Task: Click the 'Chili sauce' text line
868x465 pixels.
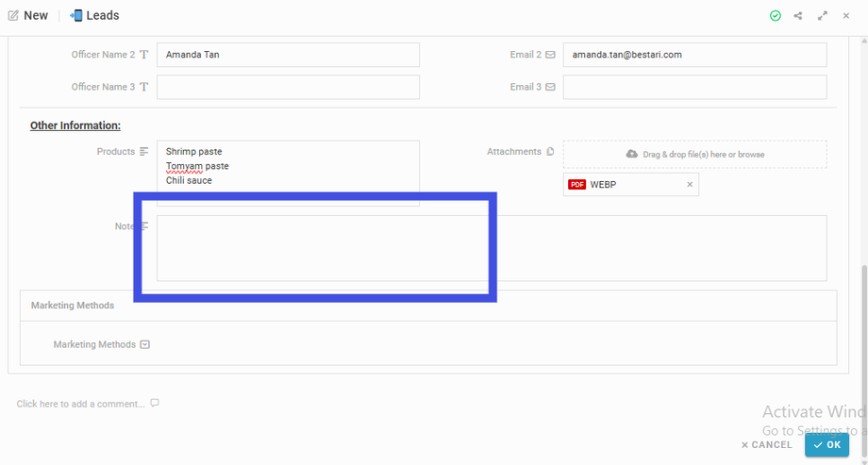Action: [x=189, y=180]
